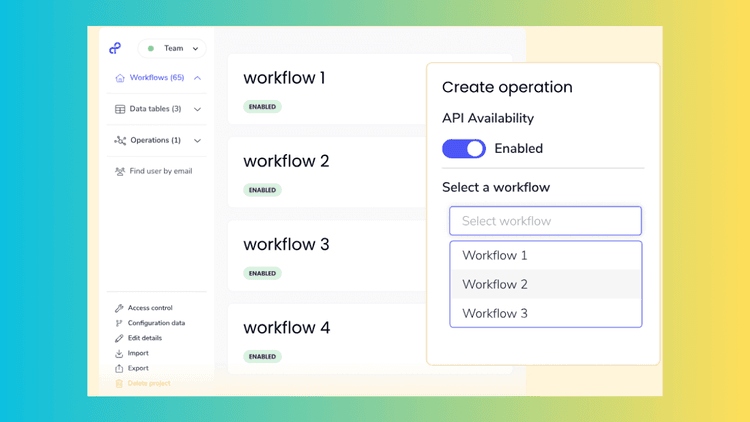Click the Select a workflow label
Viewport: 750px width, 422px height.
pos(496,187)
